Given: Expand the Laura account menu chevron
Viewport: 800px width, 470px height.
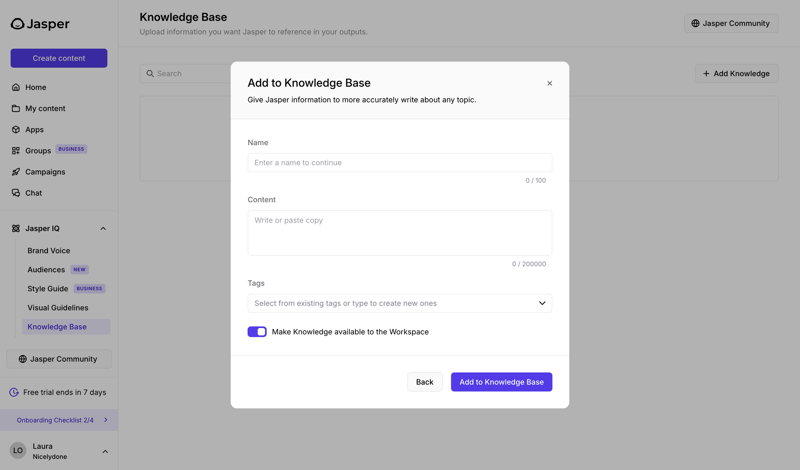Looking at the screenshot, I should pyautogui.click(x=105, y=451).
